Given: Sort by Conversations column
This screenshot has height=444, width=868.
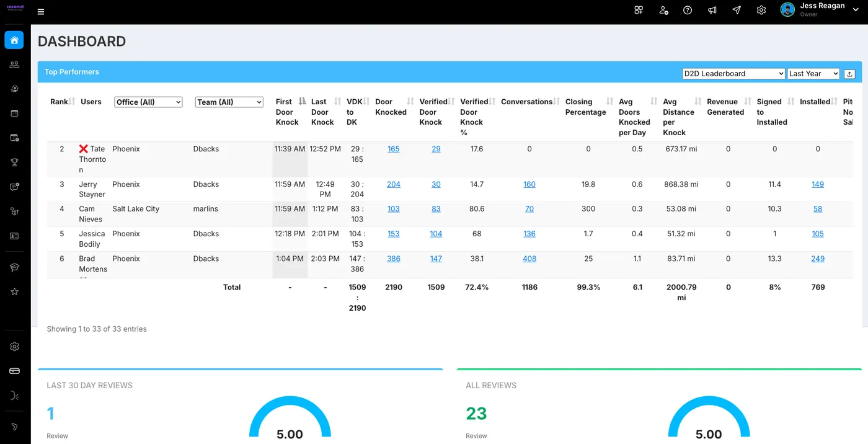Looking at the screenshot, I should click(x=557, y=102).
